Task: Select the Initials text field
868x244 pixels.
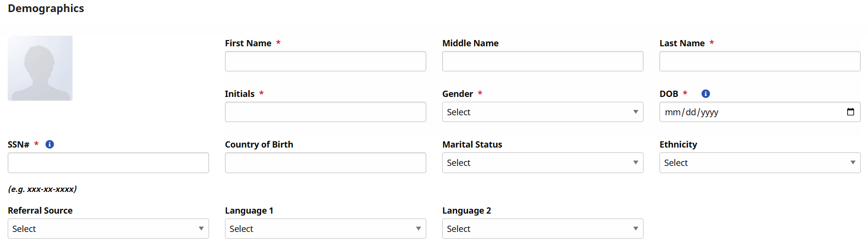Action: pyautogui.click(x=325, y=112)
